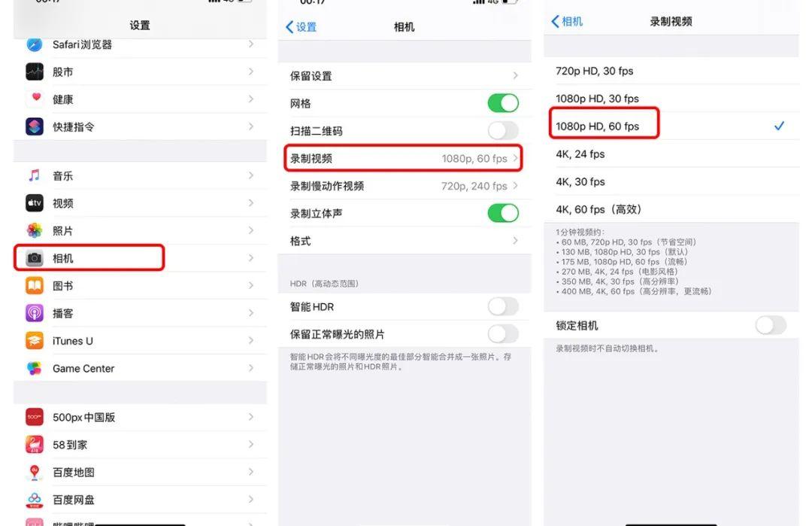Image resolution: width=812 pixels, height=526 pixels.
Task: Return to 相机 from 录制视频 page
Action: tap(567, 21)
